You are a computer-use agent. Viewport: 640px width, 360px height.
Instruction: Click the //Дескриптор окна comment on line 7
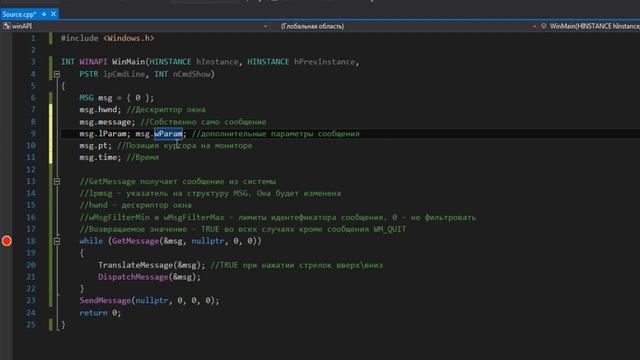[166, 110]
